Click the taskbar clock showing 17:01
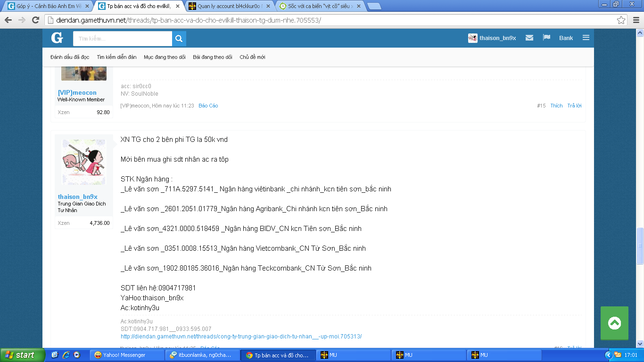The height and width of the screenshot is (362, 644). [630, 355]
